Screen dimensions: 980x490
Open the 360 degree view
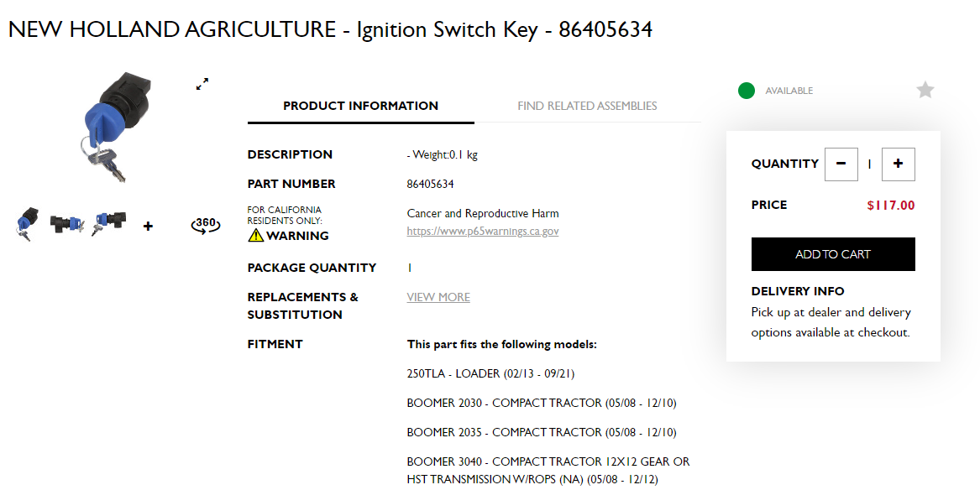coord(206,225)
